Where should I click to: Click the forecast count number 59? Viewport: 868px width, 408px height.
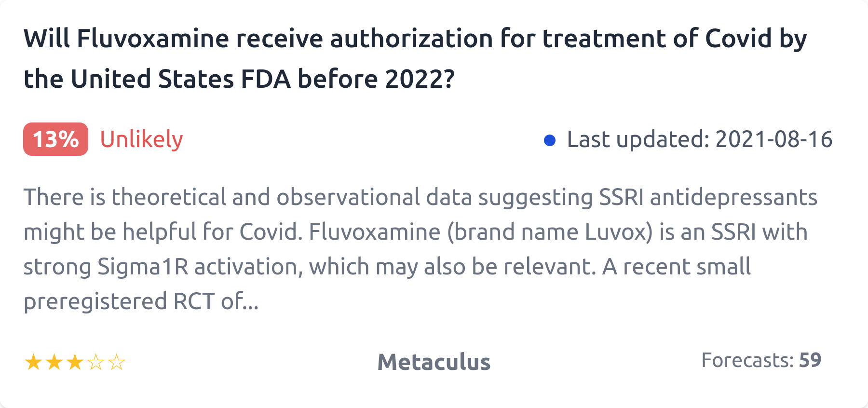(810, 360)
